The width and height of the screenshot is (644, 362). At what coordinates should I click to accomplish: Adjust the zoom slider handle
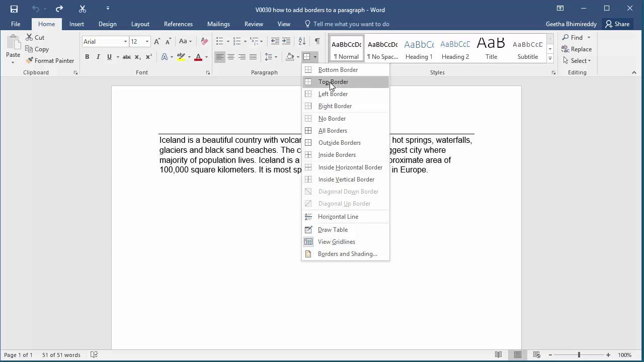pyautogui.click(x=579, y=355)
